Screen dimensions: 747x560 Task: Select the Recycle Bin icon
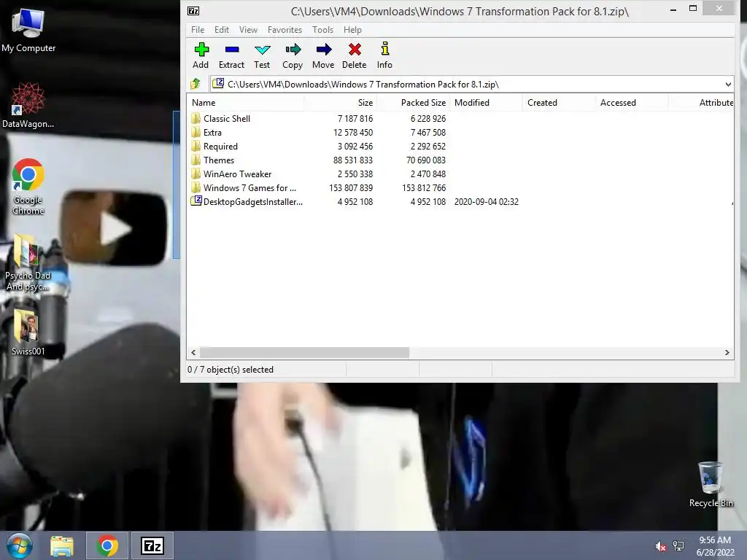pyautogui.click(x=711, y=484)
